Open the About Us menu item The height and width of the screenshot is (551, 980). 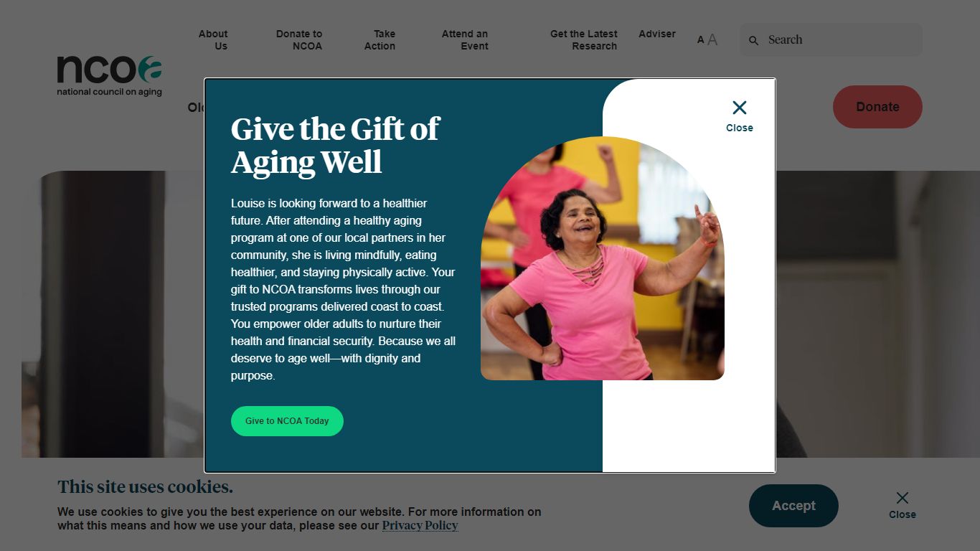(x=213, y=40)
